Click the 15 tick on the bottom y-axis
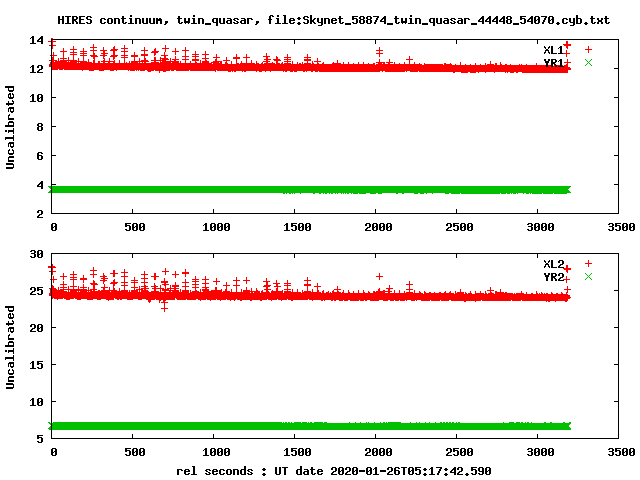 click(36, 365)
